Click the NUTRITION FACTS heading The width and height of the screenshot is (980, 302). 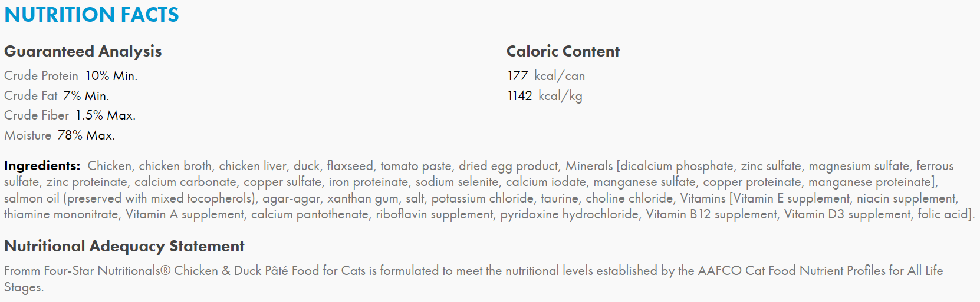[91, 15]
